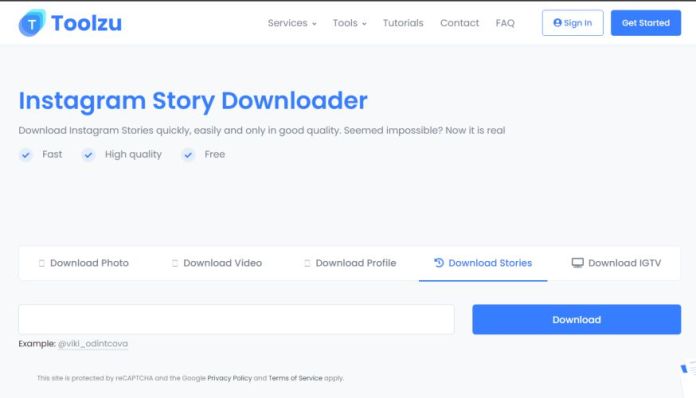Open the Terms of Service link

tap(295, 378)
